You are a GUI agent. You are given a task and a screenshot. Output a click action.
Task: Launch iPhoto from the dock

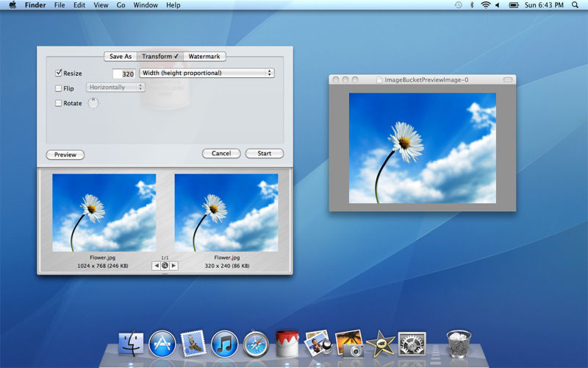pyautogui.click(x=350, y=344)
